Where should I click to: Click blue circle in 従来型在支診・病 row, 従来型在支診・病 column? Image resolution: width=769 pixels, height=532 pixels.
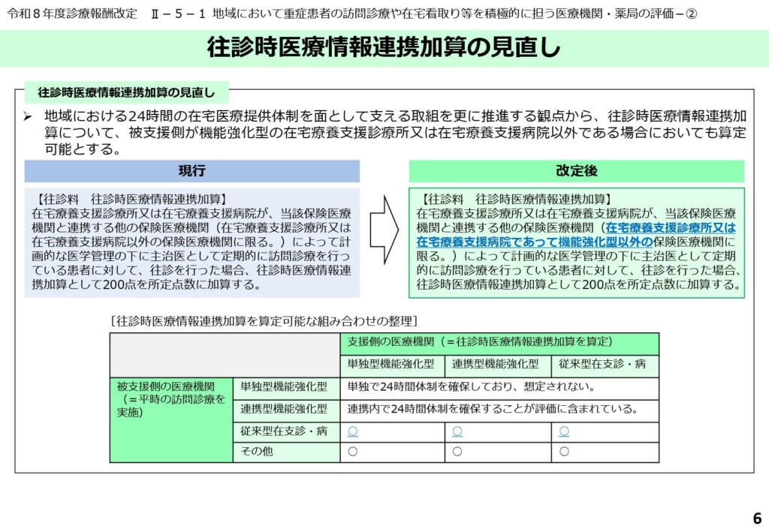point(563,431)
